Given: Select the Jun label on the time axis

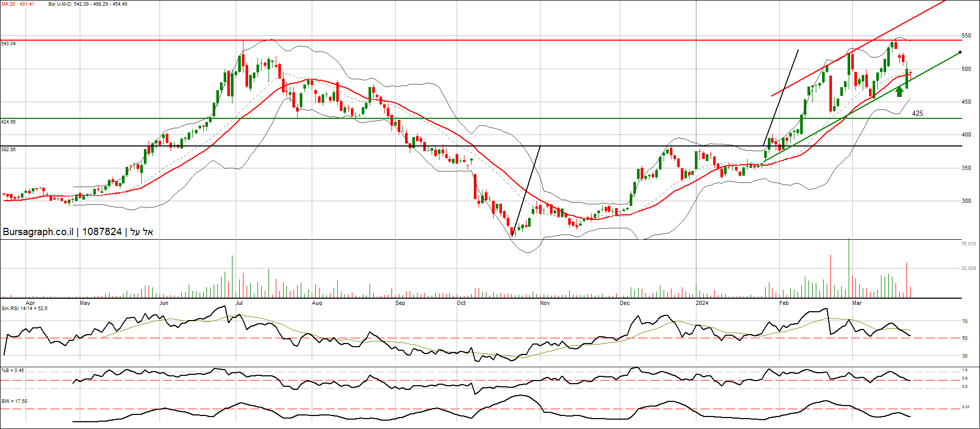Looking at the screenshot, I should point(164,303).
